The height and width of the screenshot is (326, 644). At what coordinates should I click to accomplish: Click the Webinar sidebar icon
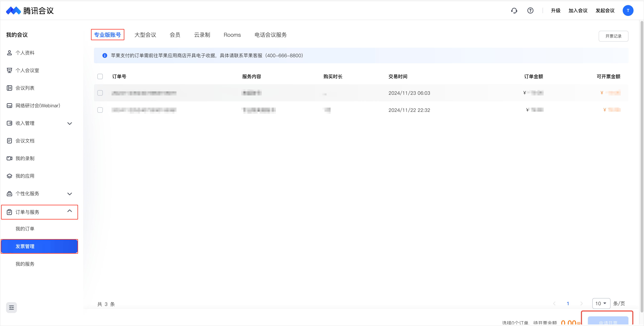(x=9, y=106)
